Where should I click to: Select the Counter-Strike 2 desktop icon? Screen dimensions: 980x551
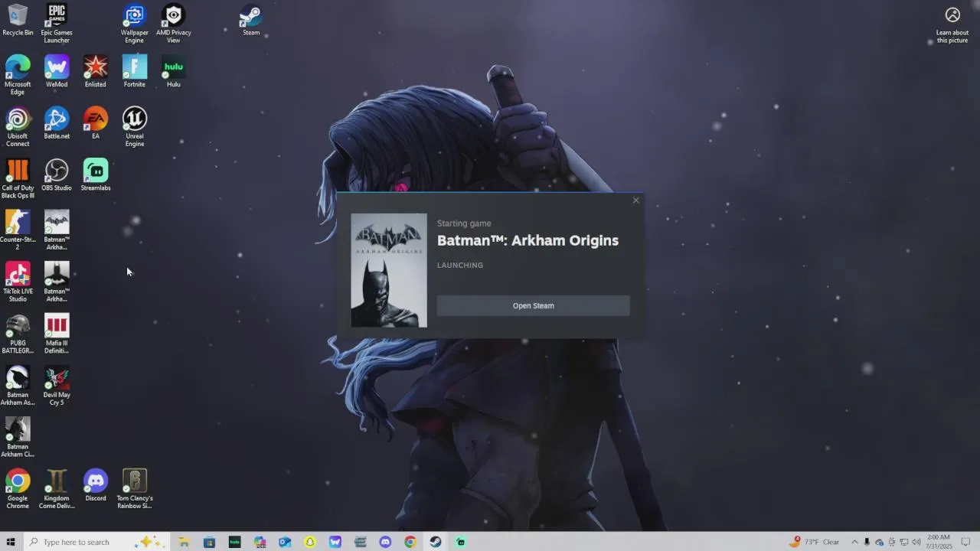pyautogui.click(x=18, y=230)
